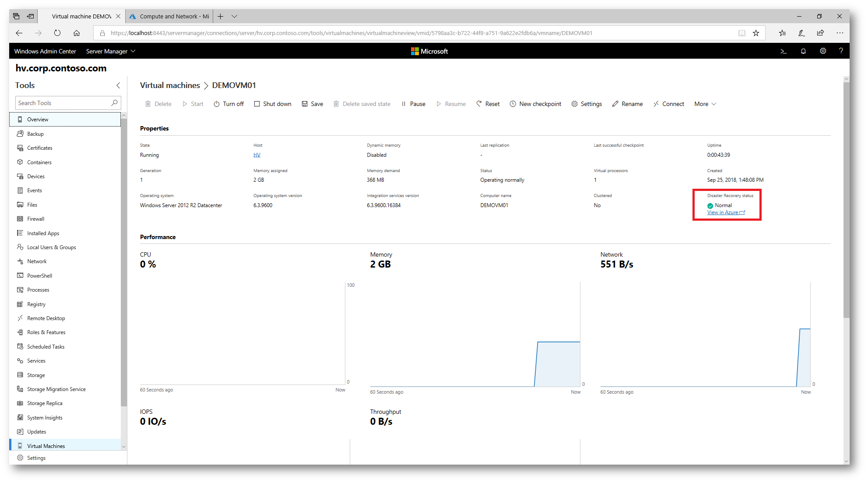Open Installed Apps tool
The height and width of the screenshot is (483, 868).
pyautogui.click(x=65, y=233)
